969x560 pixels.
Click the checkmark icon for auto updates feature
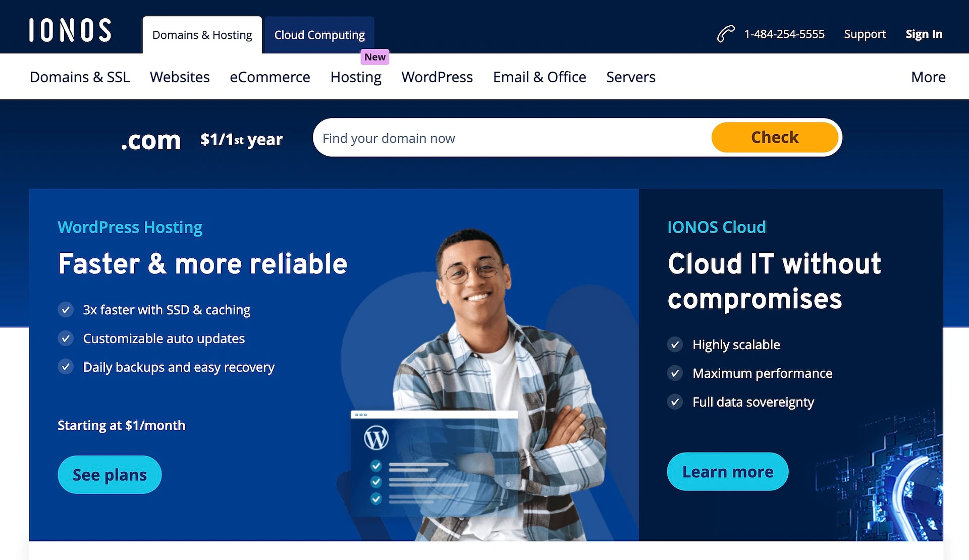click(x=65, y=338)
